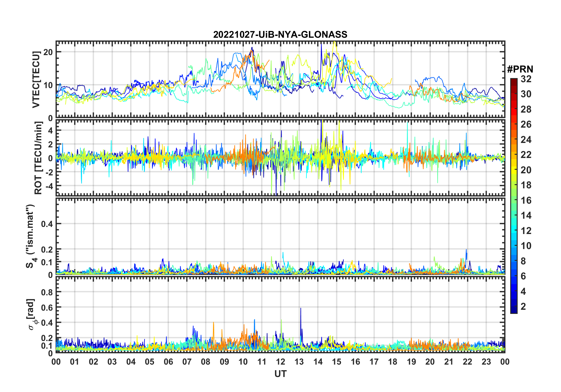Click UT axis hour label 01
Viewport: 561px width, 392px height.
(75, 362)
